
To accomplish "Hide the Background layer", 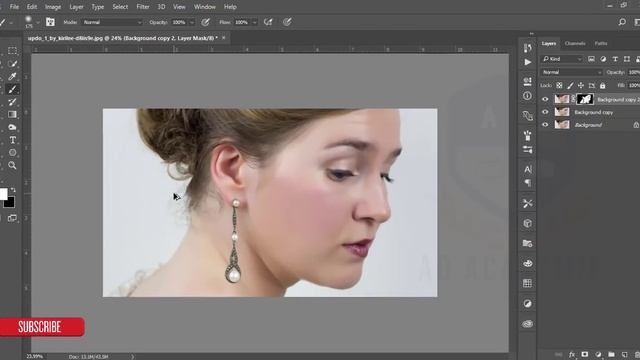I will coord(545,125).
